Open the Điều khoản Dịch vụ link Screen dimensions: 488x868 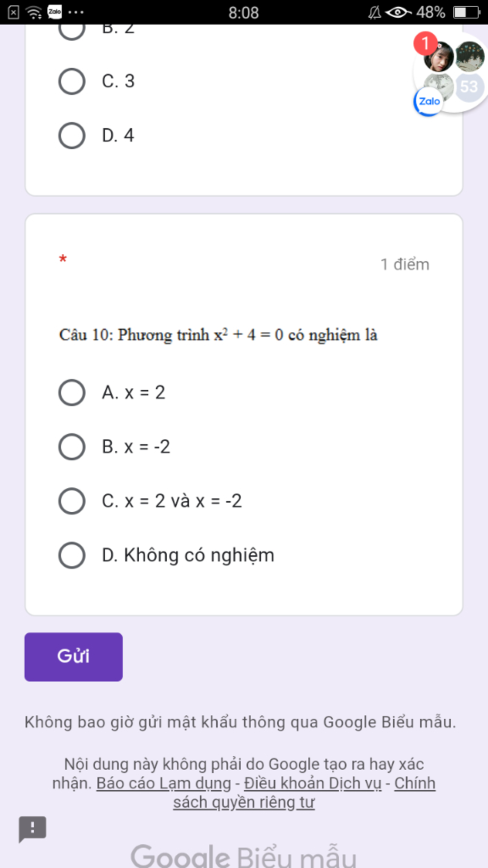coord(313,783)
